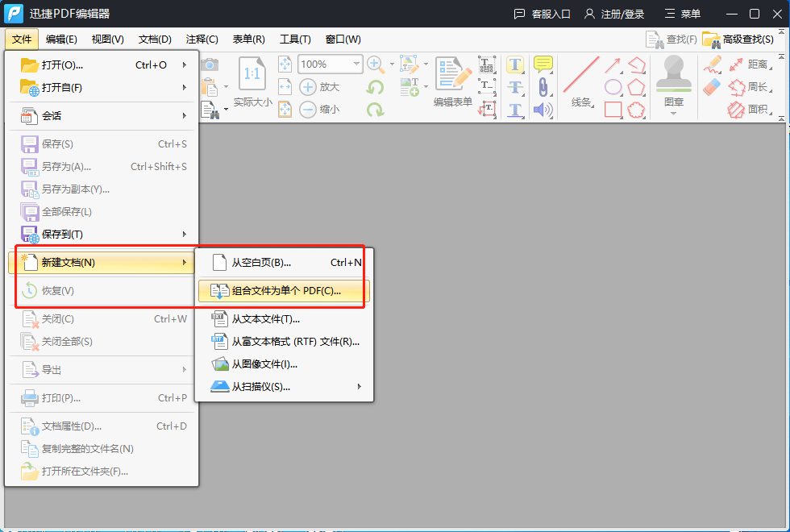The width and height of the screenshot is (790, 532).
Task: Select the sound speaker annotation tool
Action: point(543,110)
